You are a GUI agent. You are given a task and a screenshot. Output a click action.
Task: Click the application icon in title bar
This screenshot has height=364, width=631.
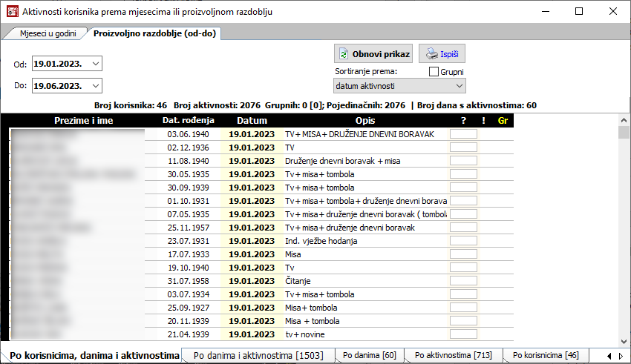pyautogui.click(x=11, y=11)
